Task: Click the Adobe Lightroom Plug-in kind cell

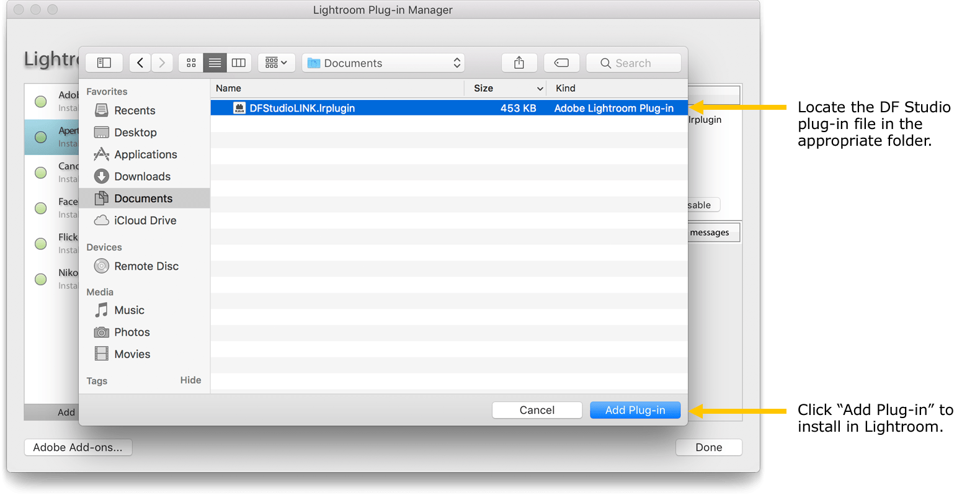Action: [613, 108]
